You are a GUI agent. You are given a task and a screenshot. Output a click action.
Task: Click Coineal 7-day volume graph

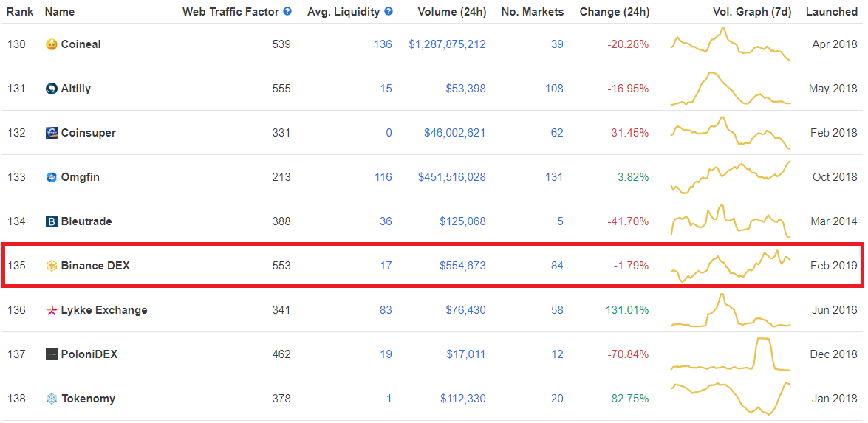[x=731, y=44]
